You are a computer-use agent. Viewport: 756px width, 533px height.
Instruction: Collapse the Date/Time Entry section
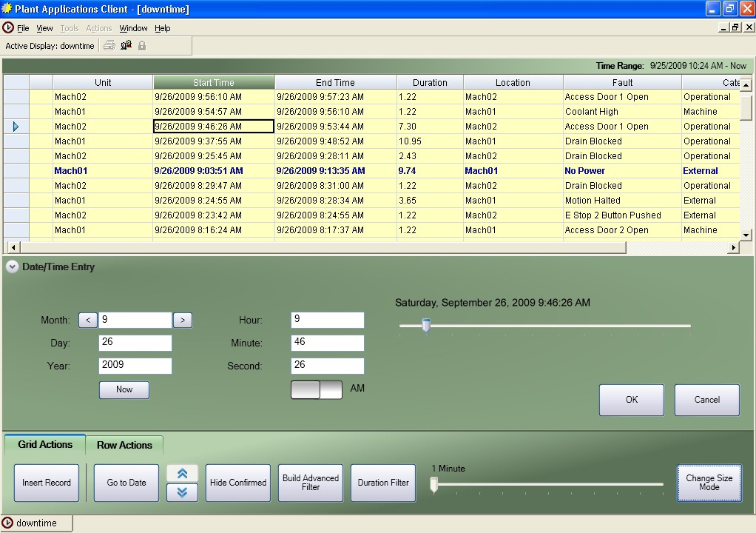12,266
